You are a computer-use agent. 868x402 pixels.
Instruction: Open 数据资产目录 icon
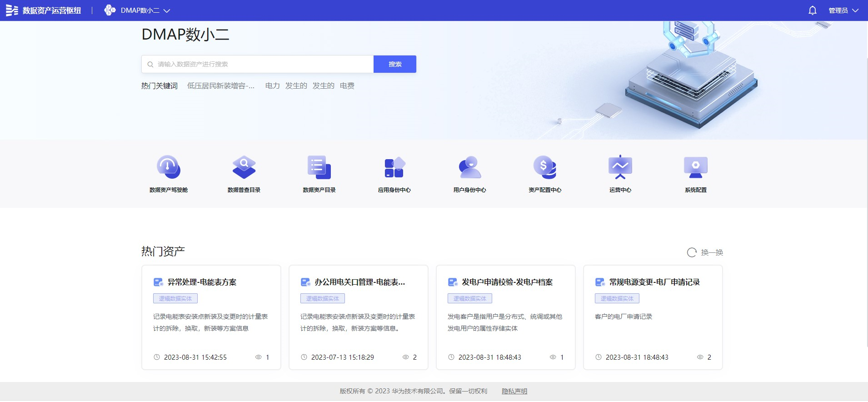[319, 167]
